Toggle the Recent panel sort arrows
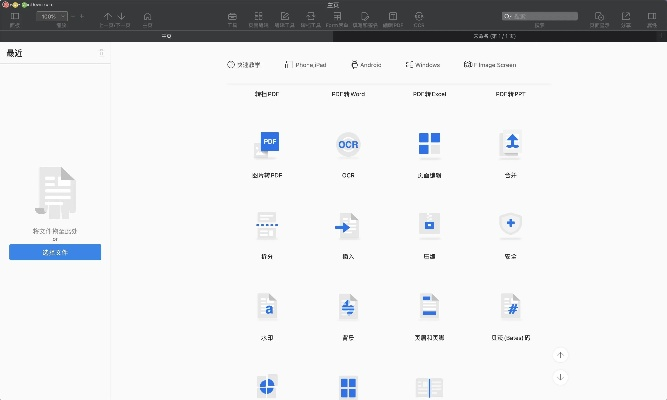Viewport: 667px width, 400px height. point(101,52)
